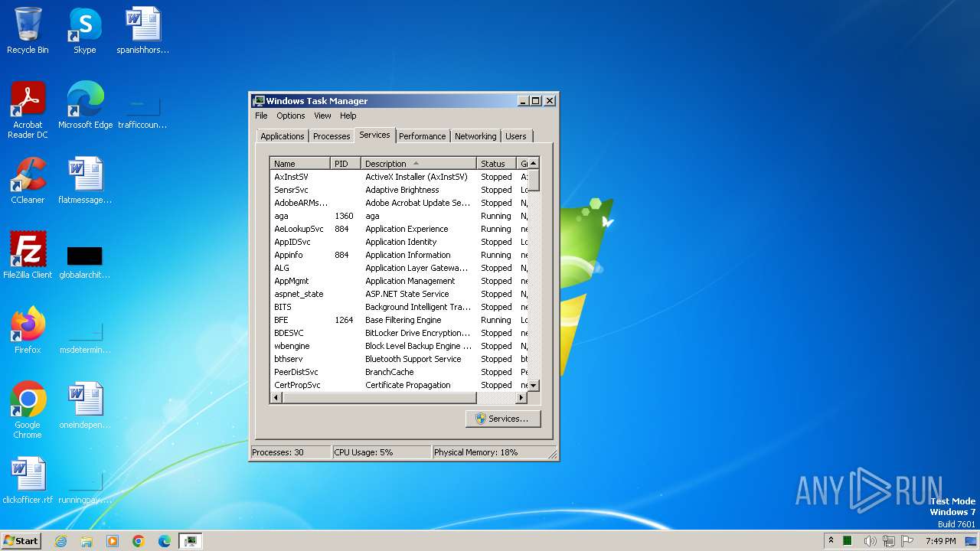The image size is (980, 551).
Task: Click the taskbar clock showing 7:49 PM
Action: (x=940, y=541)
